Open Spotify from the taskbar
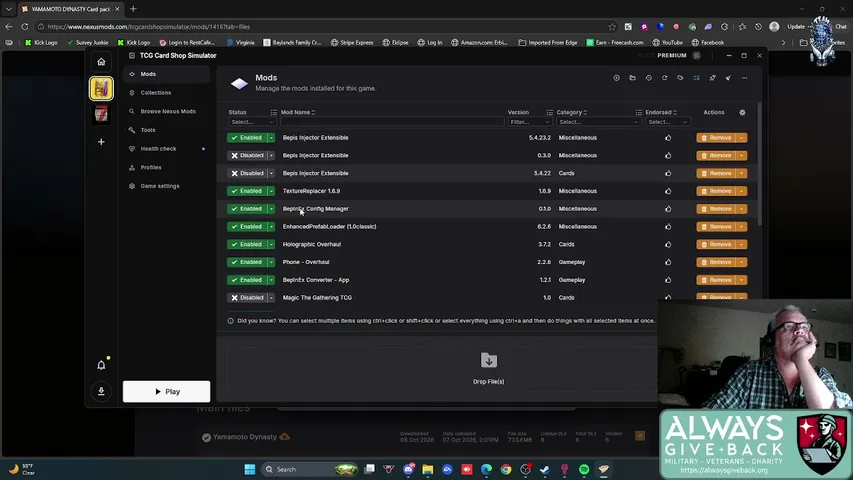 (584, 469)
